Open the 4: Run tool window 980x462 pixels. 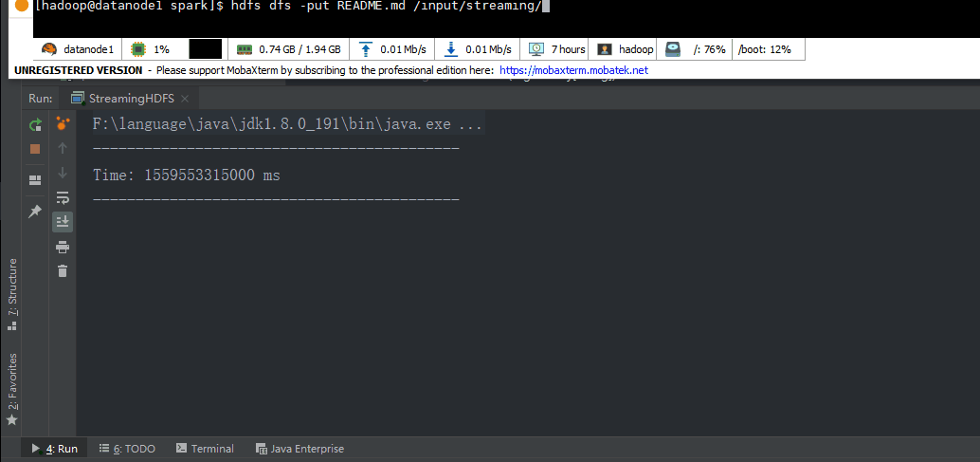(x=55, y=449)
